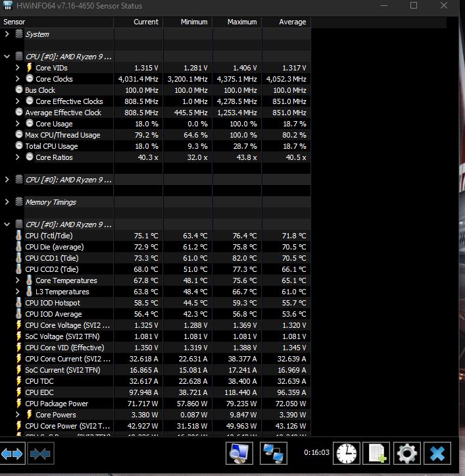This screenshot has width=465, height=476.
Task: Click the Max CPU/Thread Usage gauge icon
Action: pyautogui.click(x=19, y=134)
